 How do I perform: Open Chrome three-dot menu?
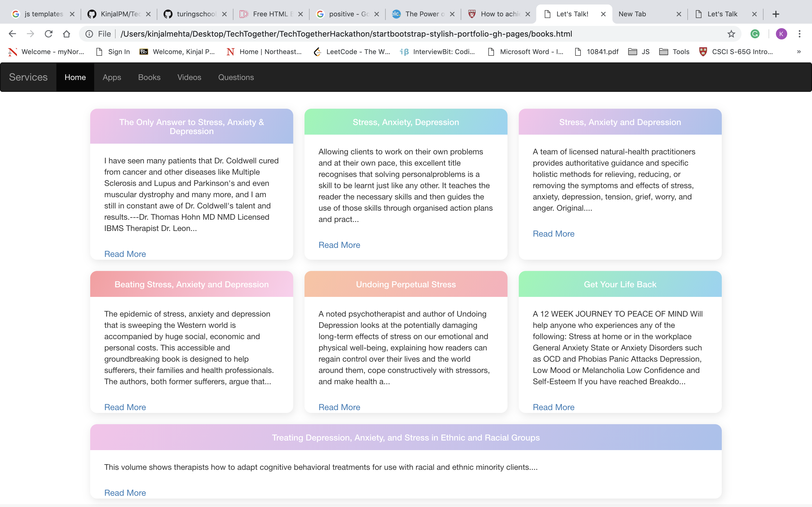tap(800, 34)
